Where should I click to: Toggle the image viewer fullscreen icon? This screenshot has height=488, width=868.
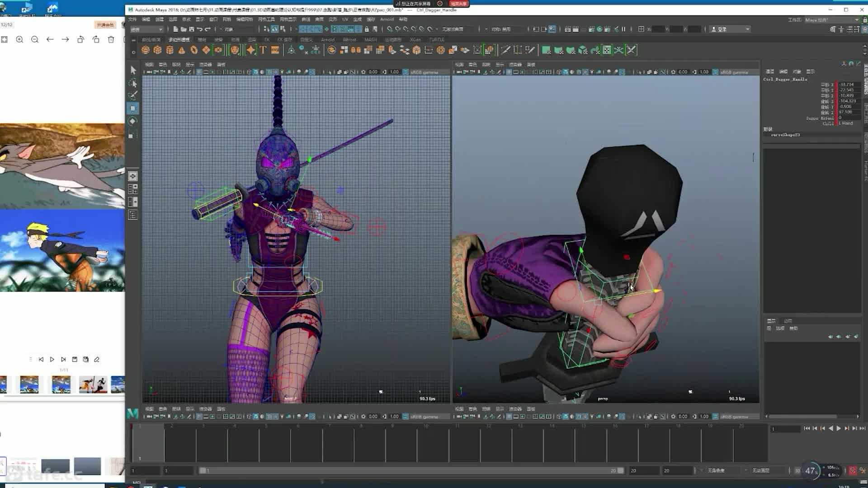(4, 40)
